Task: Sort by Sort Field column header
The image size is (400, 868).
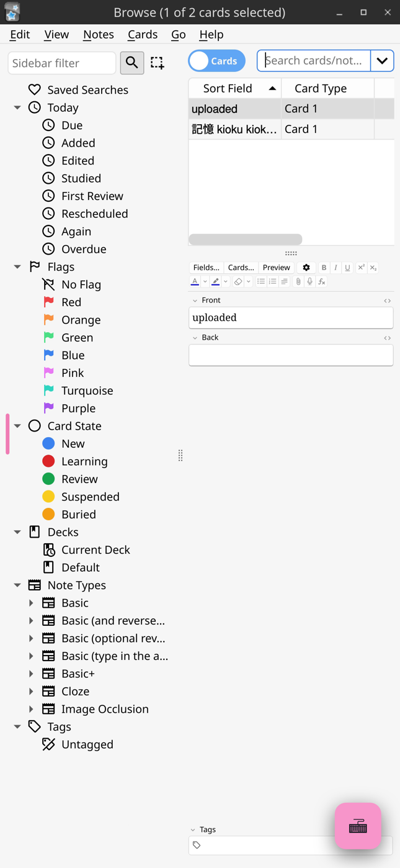Action: point(234,88)
